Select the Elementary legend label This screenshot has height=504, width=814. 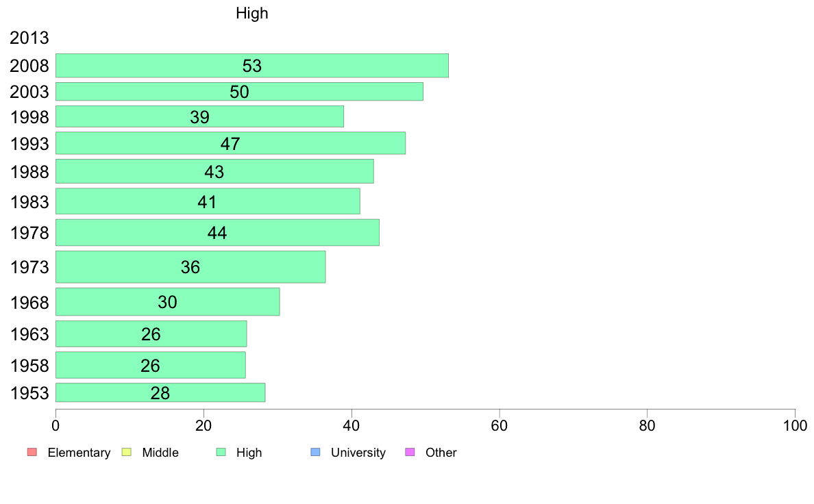point(79,453)
